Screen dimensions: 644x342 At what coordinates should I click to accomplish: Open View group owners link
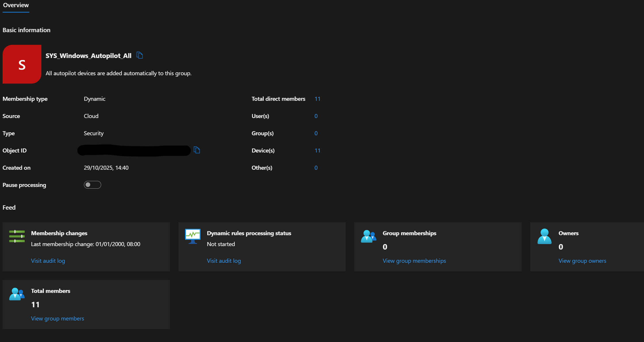click(582, 261)
